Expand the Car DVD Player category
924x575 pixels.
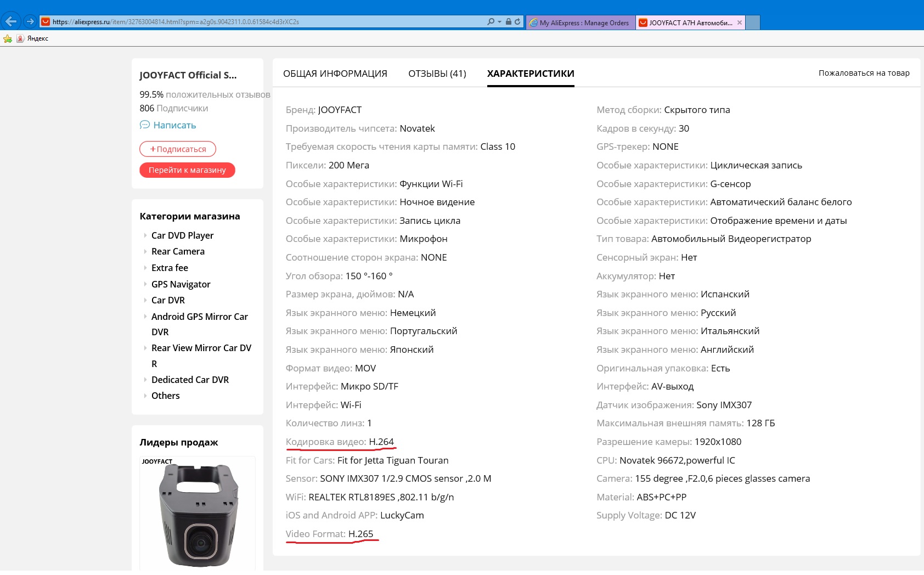pyautogui.click(x=145, y=235)
